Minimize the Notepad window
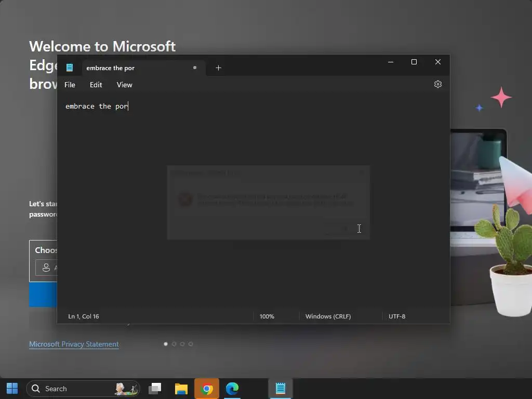The width and height of the screenshot is (532, 399). click(391, 62)
